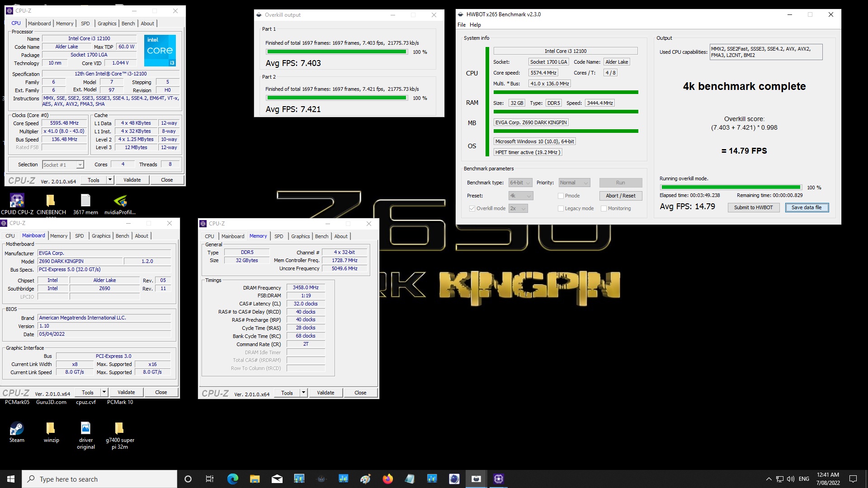Viewport: 868px width, 488px height.
Task: Click Tools button in Mainboard CPU-Z window
Action: [x=88, y=392]
